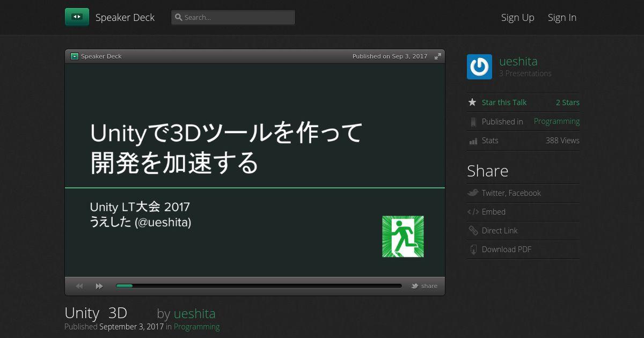Image resolution: width=644 pixels, height=338 pixels.
Task: Click Download PDF link
Action: [x=507, y=249]
